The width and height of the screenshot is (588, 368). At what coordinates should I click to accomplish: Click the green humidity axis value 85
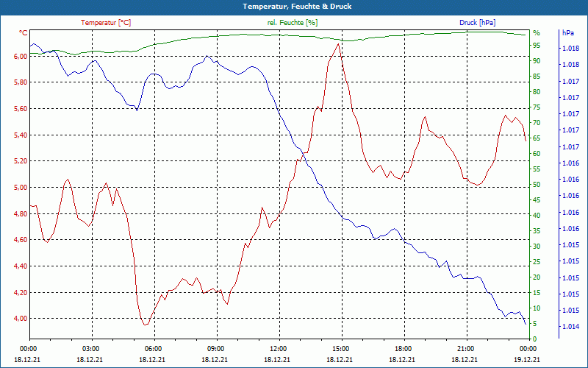point(537,77)
